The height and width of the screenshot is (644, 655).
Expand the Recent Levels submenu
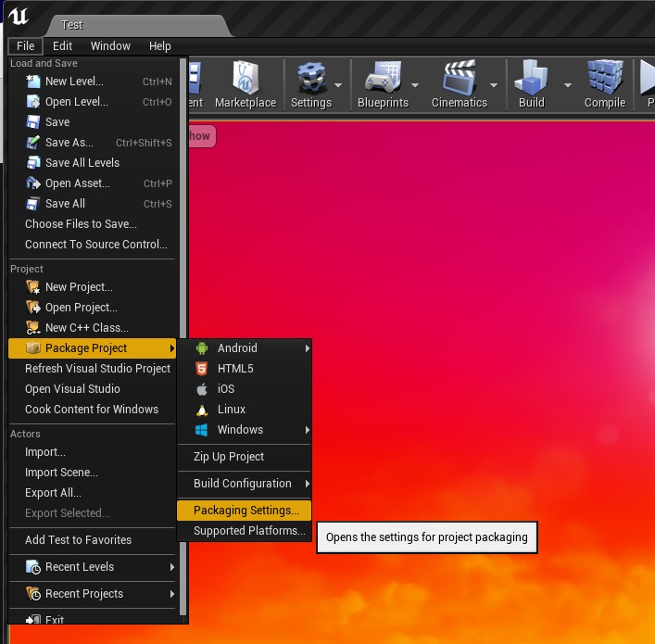82,567
